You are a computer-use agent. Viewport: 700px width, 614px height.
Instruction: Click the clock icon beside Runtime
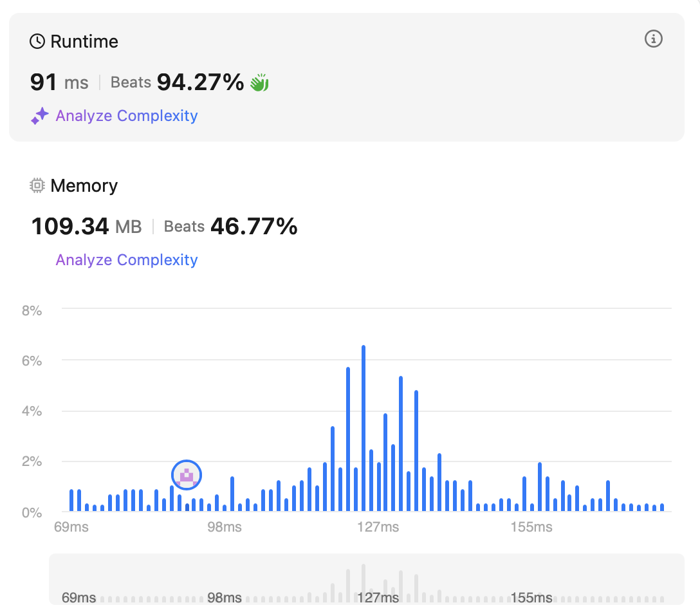tap(37, 42)
